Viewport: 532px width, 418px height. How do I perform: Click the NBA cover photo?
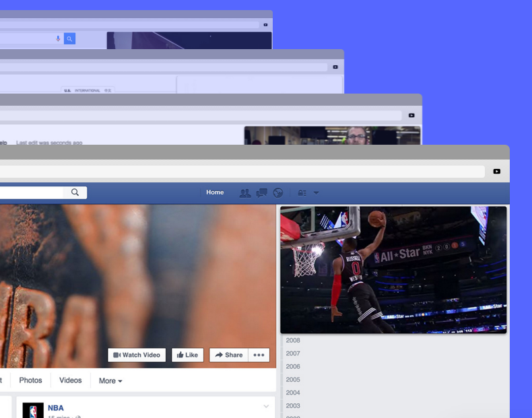(x=138, y=286)
